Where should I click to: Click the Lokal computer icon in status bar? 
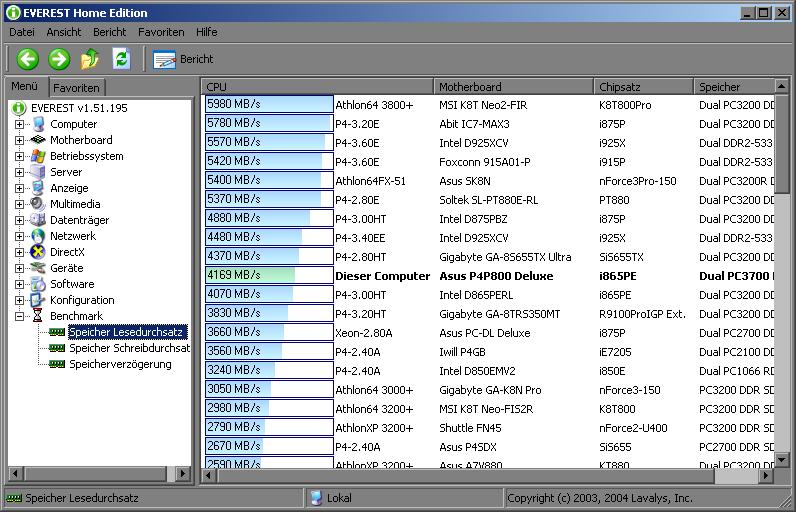[x=316, y=498]
